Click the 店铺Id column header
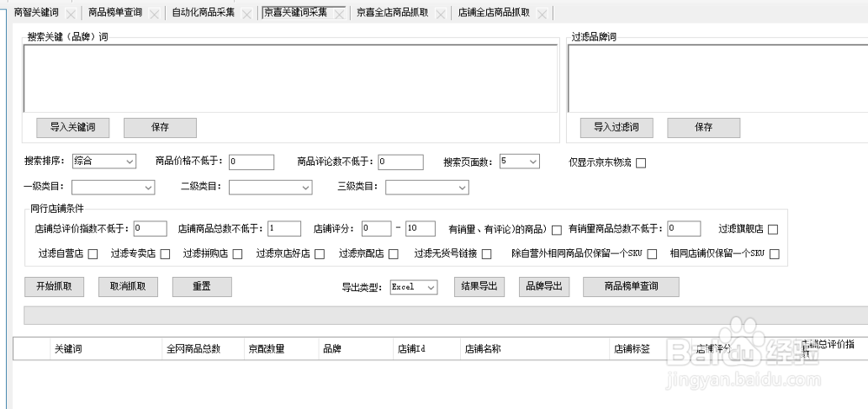 click(x=427, y=349)
